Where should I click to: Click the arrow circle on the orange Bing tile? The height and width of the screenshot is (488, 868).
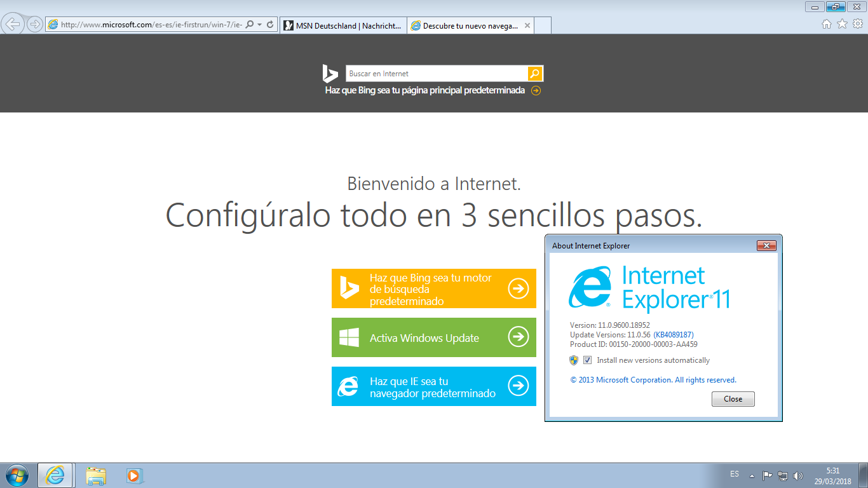click(x=519, y=288)
